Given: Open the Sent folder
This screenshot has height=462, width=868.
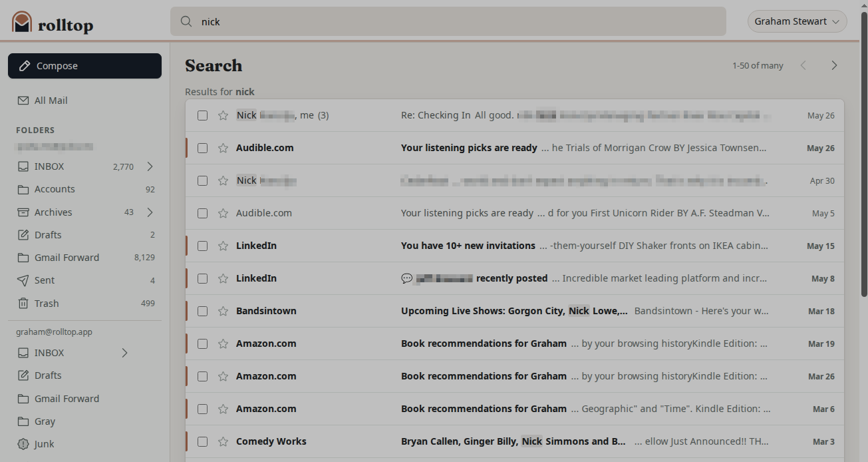Looking at the screenshot, I should [x=84, y=280].
